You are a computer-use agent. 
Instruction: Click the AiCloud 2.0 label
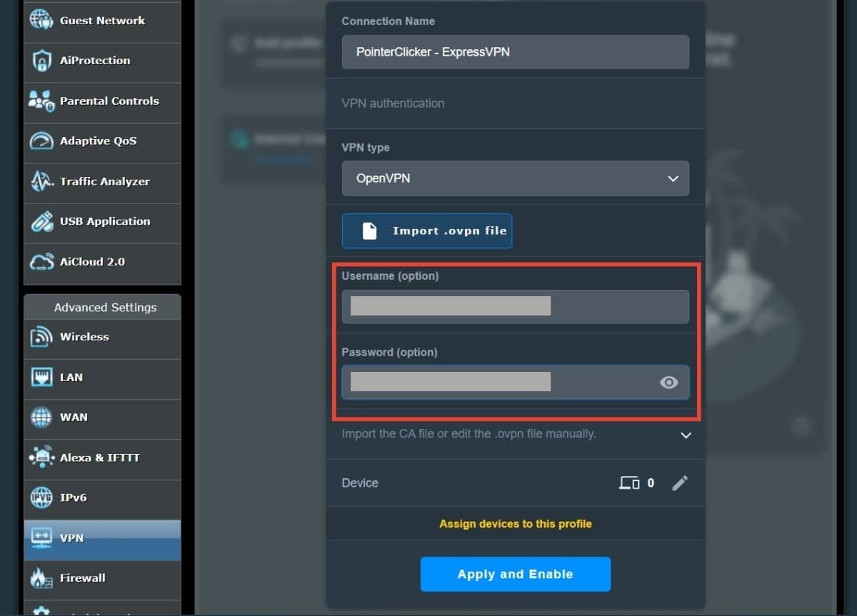tap(92, 262)
